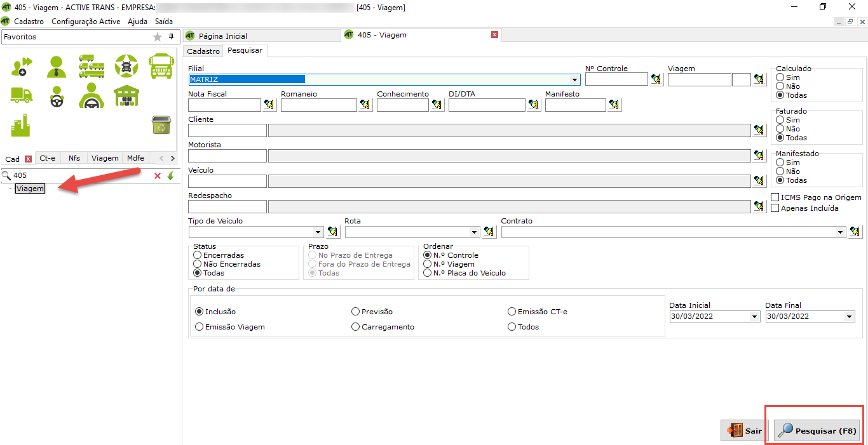Click the Pesquisar (F8) button

pyautogui.click(x=817, y=430)
